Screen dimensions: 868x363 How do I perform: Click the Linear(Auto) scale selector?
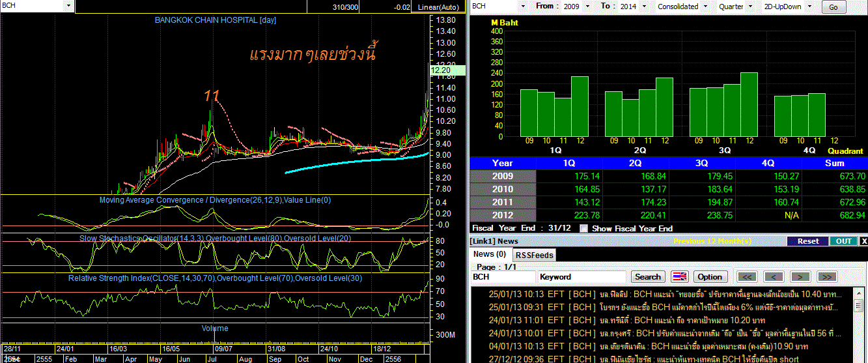[x=438, y=7]
